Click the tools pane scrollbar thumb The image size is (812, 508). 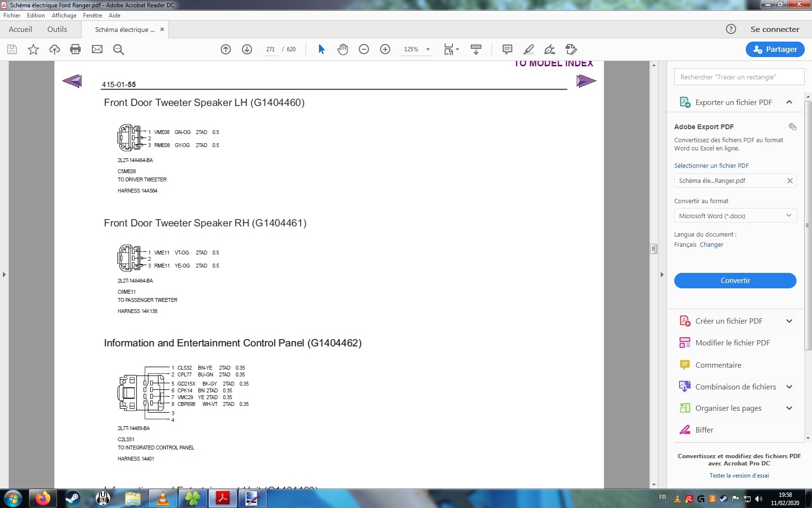point(808,225)
